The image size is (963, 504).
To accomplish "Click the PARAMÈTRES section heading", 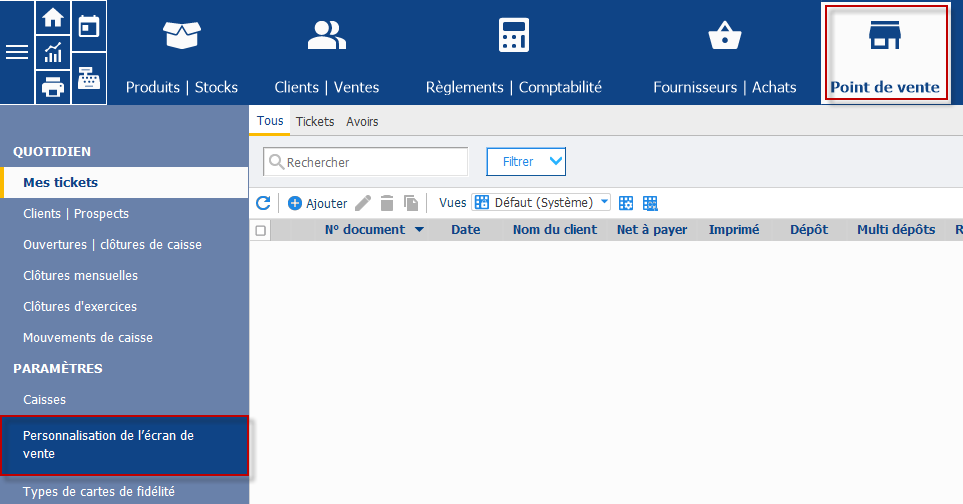I will (x=58, y=368).
